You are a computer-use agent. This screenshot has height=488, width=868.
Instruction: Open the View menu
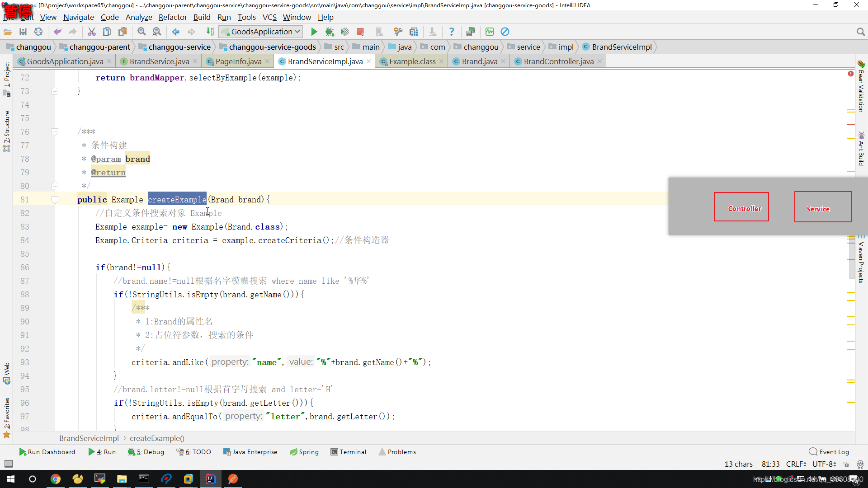pos(48,17)
